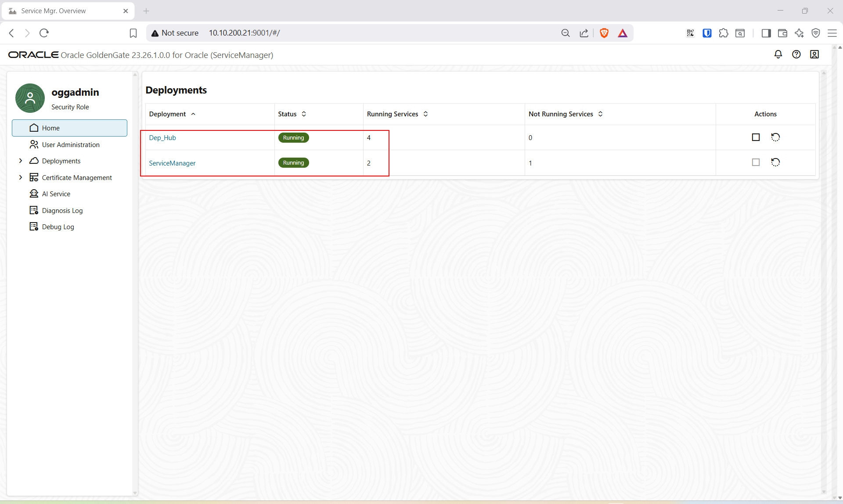This screenshot has height=504, width=843.
Task: Open the Brave VPN shield icon
Action: coord(816,33)
